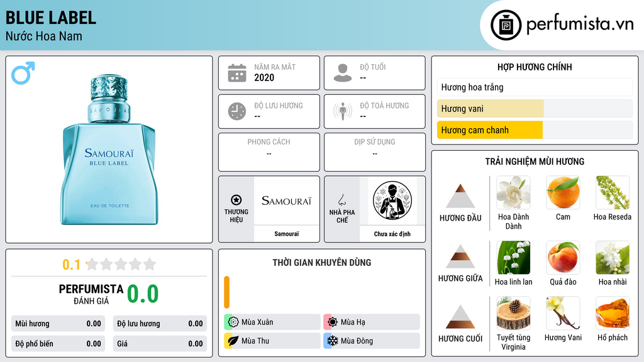This screenshot has width=644, height=362.
Task: Click the male gender symbol icon
Action: tap(23, 73)
